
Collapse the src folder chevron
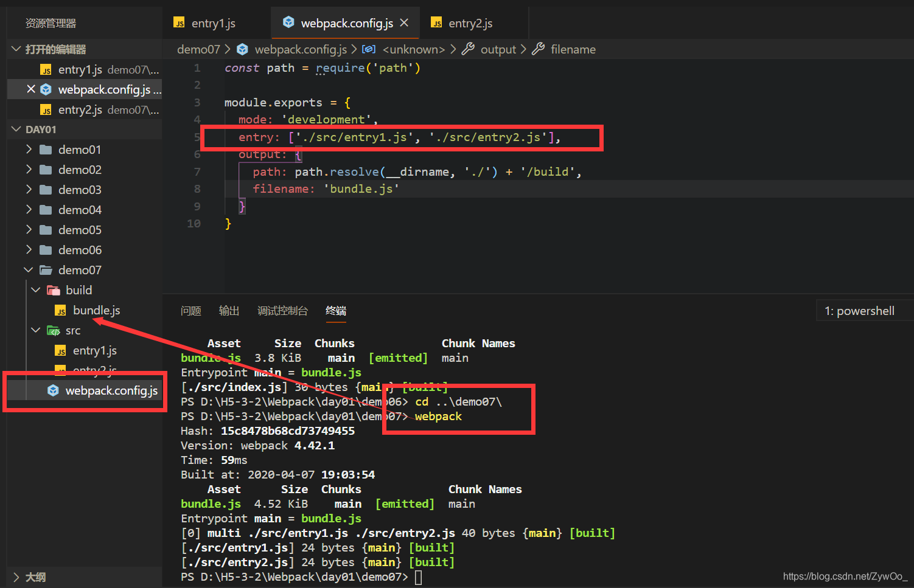coord(36,330)
